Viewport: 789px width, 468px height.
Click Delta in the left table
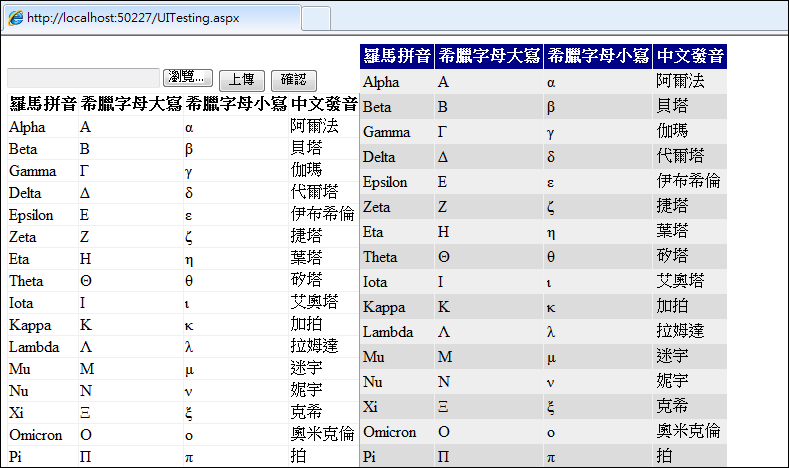(x=25, y=193)
